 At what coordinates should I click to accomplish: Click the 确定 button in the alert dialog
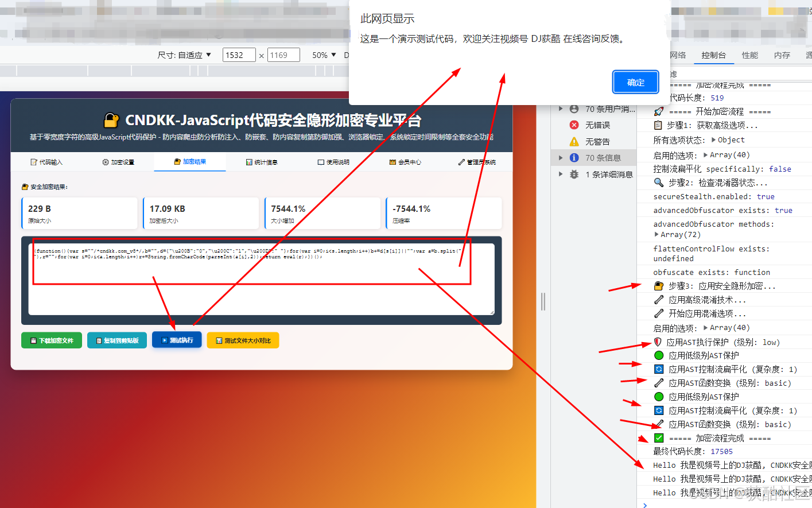(x=635, y=82)
